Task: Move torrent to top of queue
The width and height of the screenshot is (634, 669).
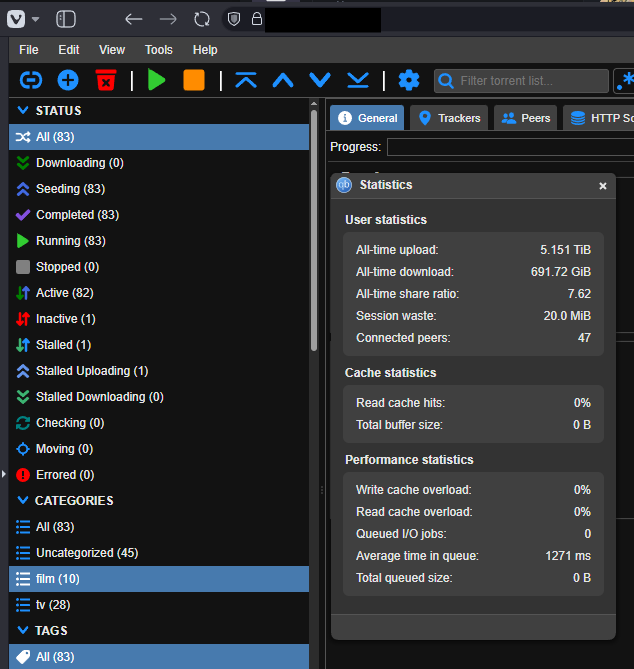Action: (x=246, y=80)
